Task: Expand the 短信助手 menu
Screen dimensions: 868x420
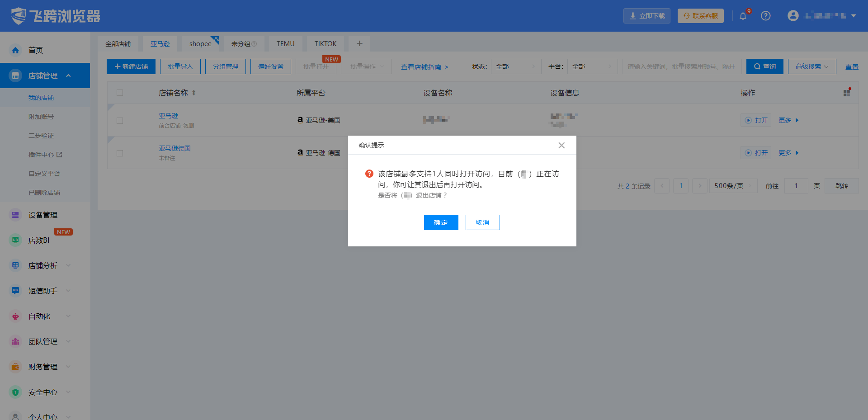Action: coord(68,291)
